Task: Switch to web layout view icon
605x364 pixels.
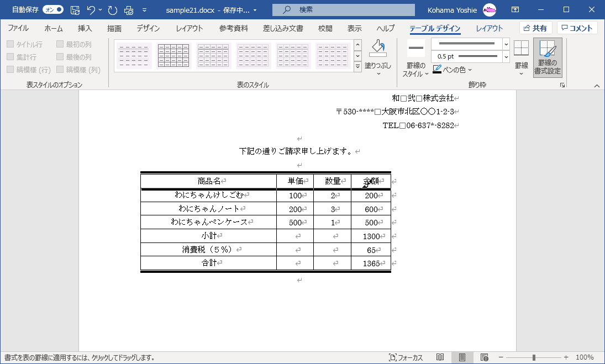Action: coord(484,357)
